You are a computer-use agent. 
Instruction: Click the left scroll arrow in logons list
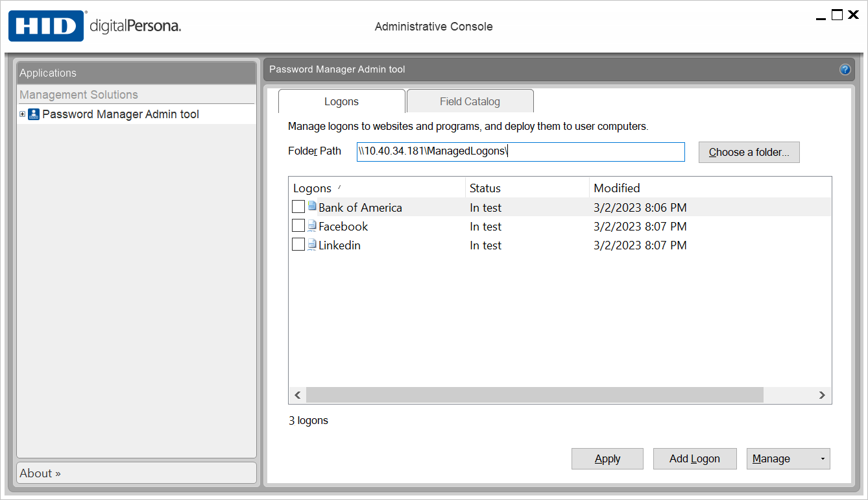(x=298, y=395)
